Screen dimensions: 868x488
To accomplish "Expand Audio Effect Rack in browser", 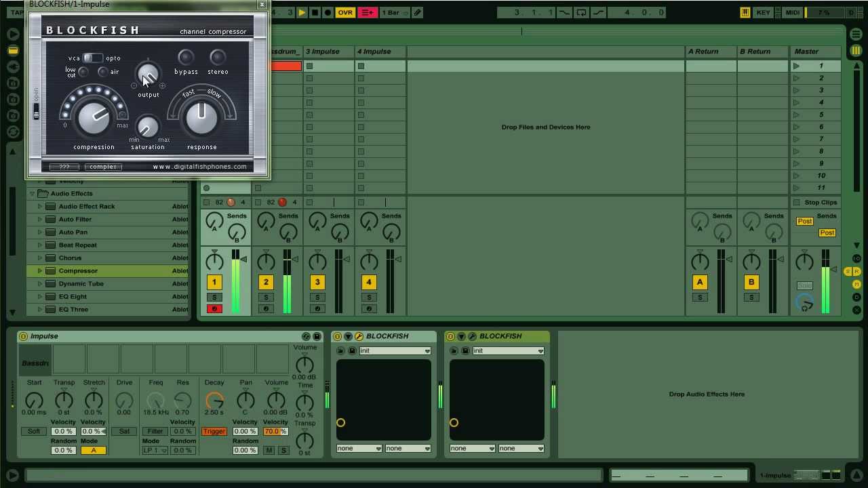I will (39, 207).
